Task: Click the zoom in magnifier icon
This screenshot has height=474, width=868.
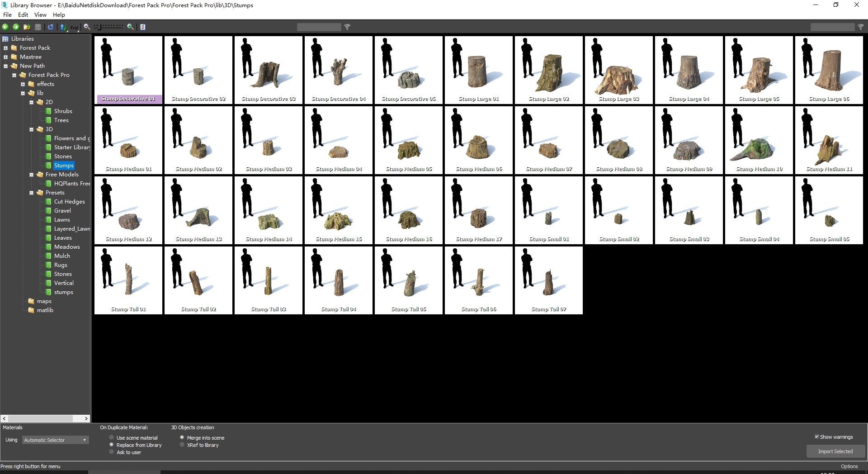Action: [x=130, y=27]
